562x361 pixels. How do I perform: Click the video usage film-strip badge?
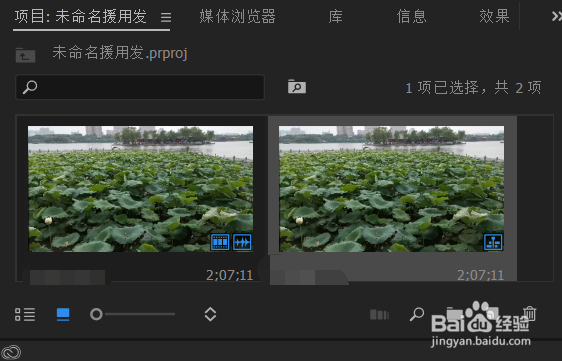pos(220,242)
